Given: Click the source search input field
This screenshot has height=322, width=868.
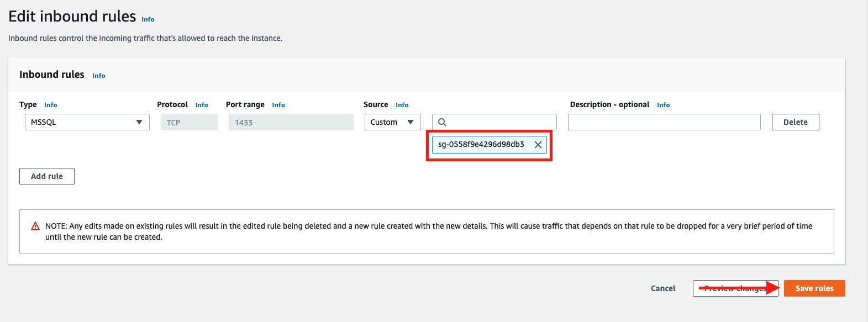Looking at the screenshot, I should pos(495,122).
